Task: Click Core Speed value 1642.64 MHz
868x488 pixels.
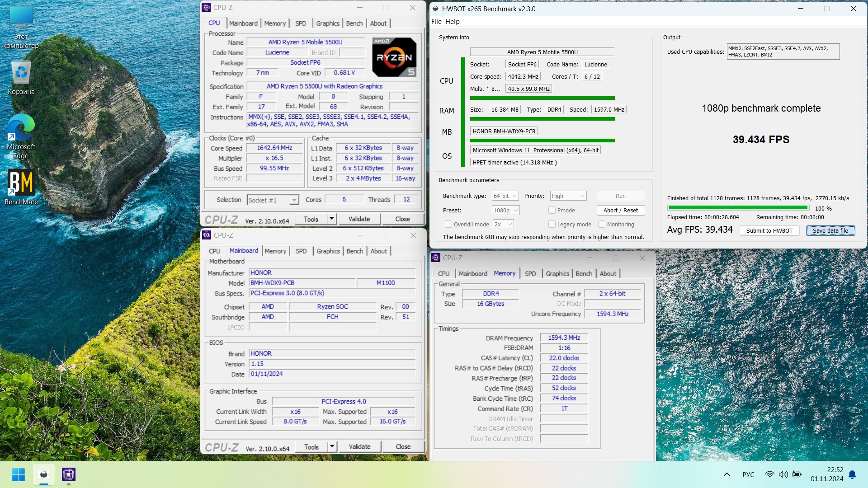Action: (274, 148)
